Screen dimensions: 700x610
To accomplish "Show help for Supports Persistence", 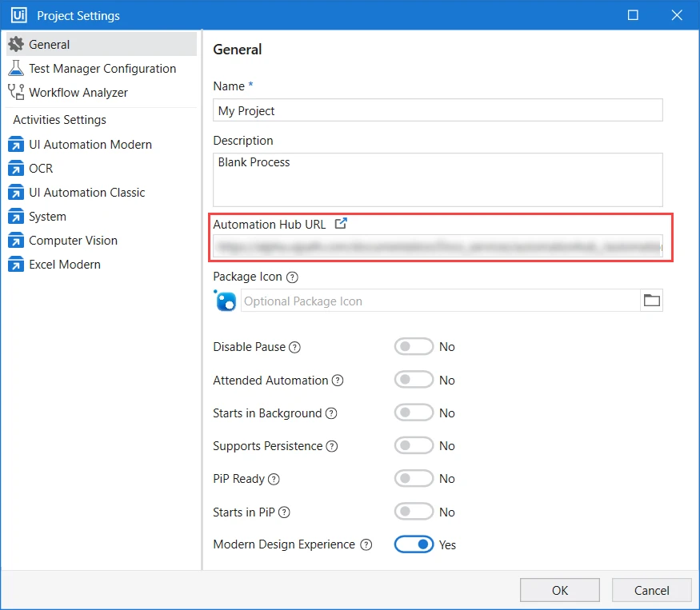I will click(332, 446).
